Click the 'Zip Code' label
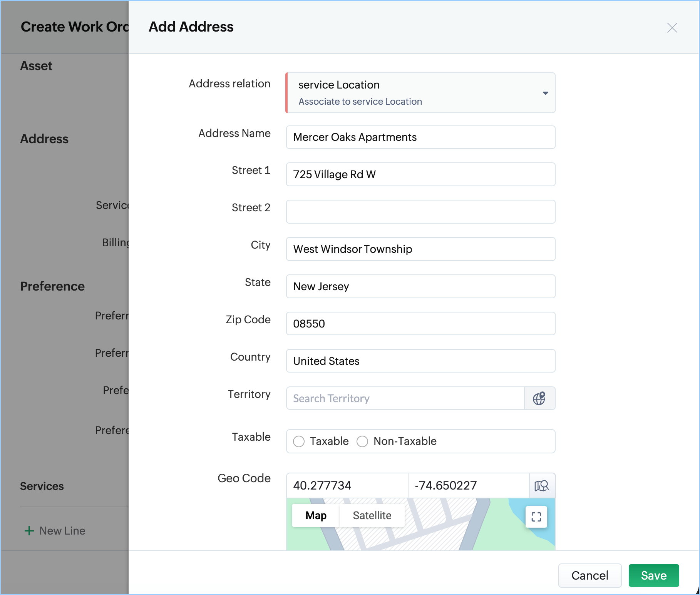This screenshot has height=595, width=700. pos(248,319)
